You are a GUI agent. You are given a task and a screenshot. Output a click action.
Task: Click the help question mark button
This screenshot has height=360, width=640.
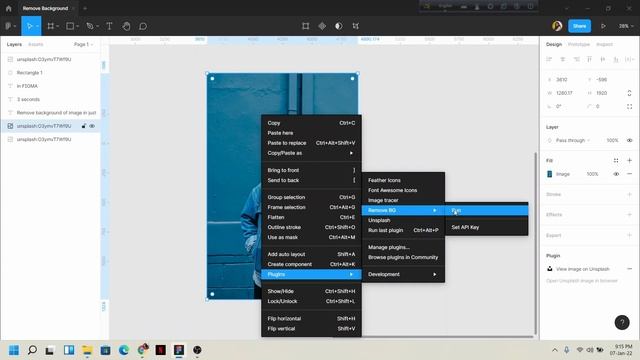pos(622,322)
